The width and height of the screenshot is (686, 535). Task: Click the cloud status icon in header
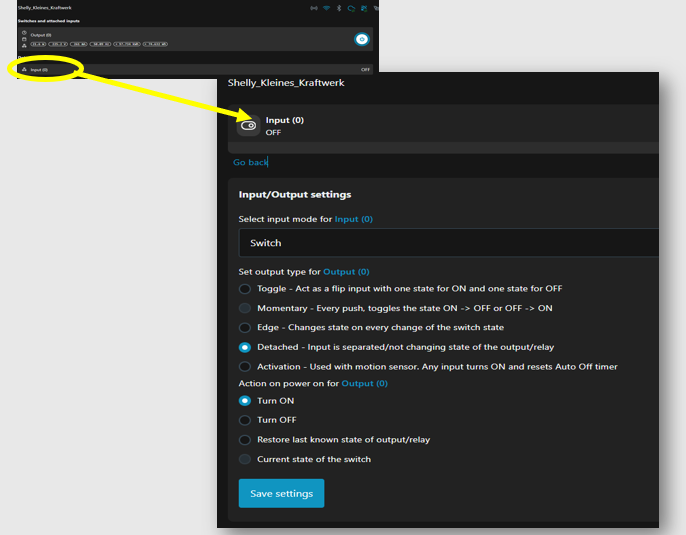click(351, 8)
